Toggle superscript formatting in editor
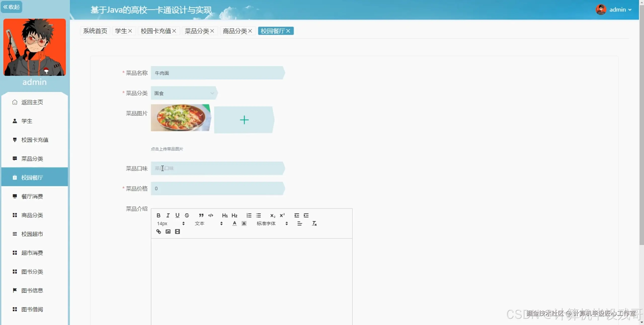 (x=282, y=215)
